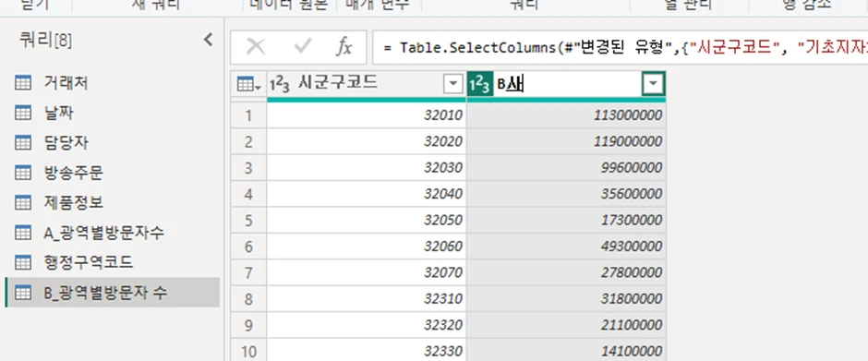The height and width of the screenshot is (361, 868).
Task: Select cell with value 32020
Action: (x=367, y=142)
